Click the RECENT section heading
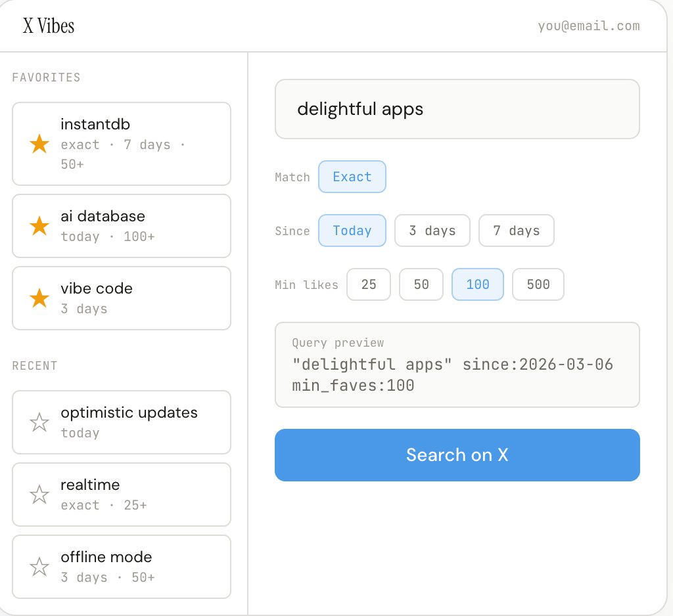The height and width of the screenshot is (616, 673). point(35,366)
